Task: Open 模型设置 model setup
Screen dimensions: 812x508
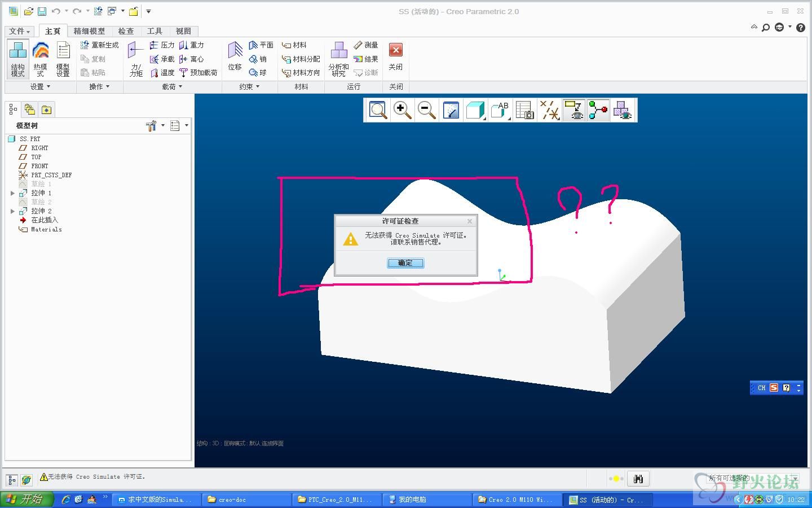Action: click(x=63, y=59)
